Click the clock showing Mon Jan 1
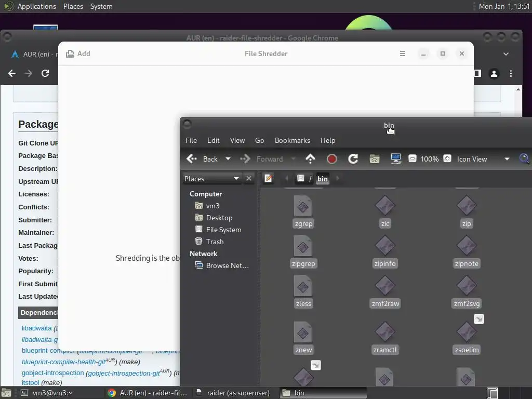This screenshot has height=399, width=532. 504,6
